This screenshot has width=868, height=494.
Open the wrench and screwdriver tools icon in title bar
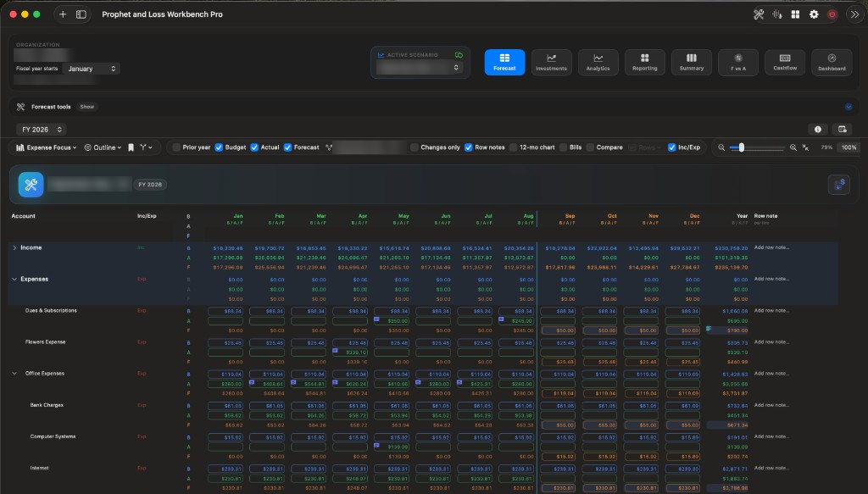(x=759, y=14)
